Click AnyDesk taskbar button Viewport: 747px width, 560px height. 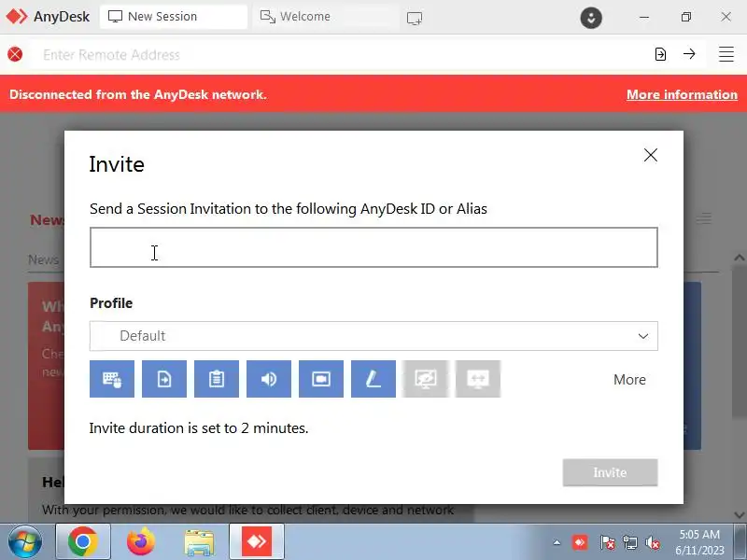pyautogui.click(x=257, y=542)
